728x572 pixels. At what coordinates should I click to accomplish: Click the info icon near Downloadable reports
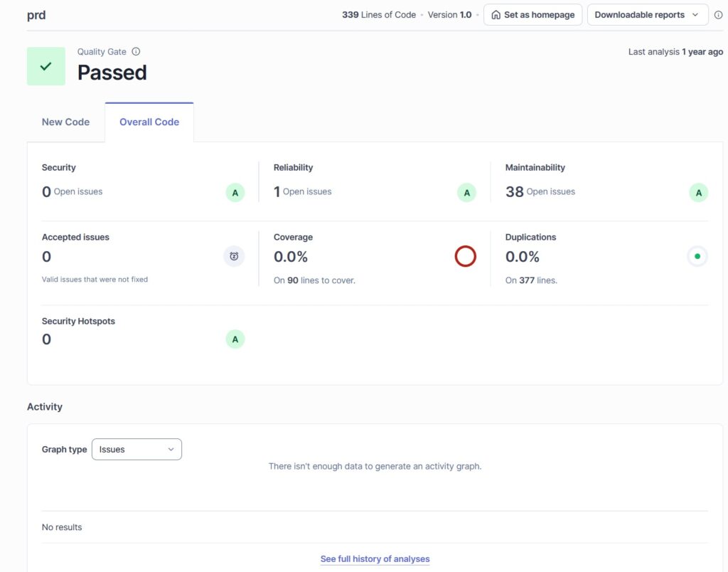(x=718, y=14)
